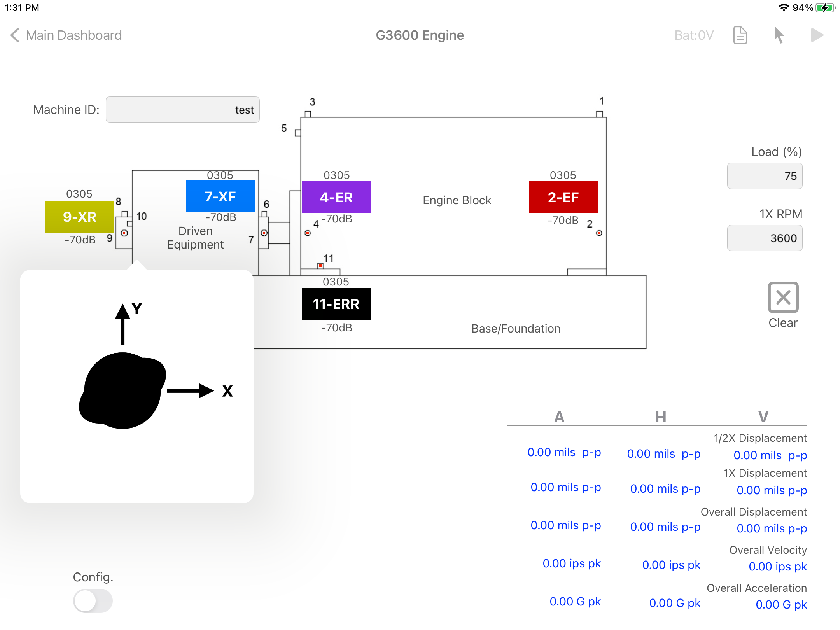Select the 2-EF red sensor tag
840x630 pixels.
click(563, 197)
